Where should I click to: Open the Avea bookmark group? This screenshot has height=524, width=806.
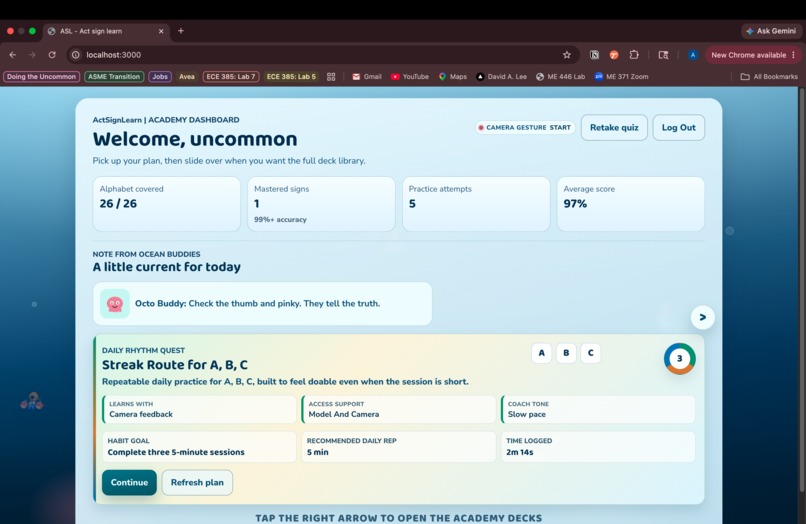[x=187, y=77]
